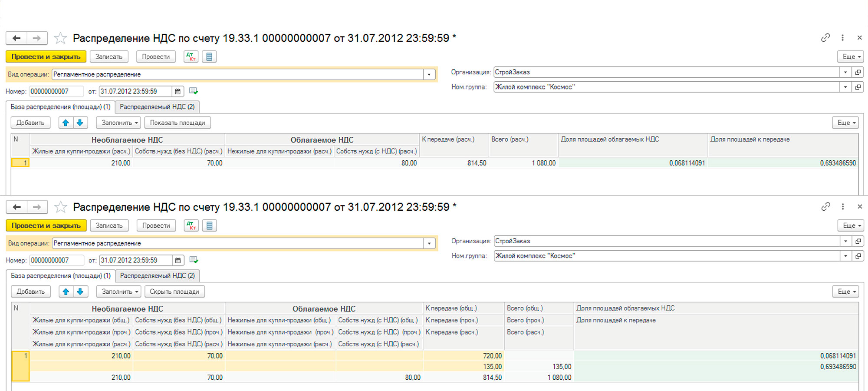Expand Вид операции dropdown in the upper document
The width and height of the screenshot is (868, 391).
point(429,74)
